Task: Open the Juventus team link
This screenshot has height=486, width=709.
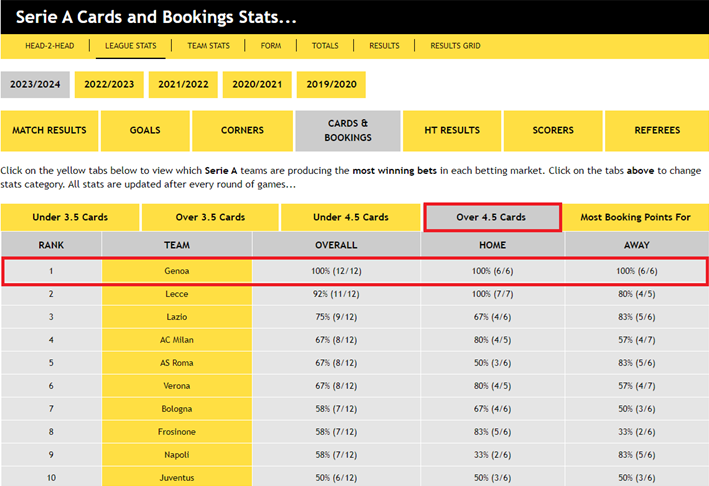Action: click(x=177, y=478)
